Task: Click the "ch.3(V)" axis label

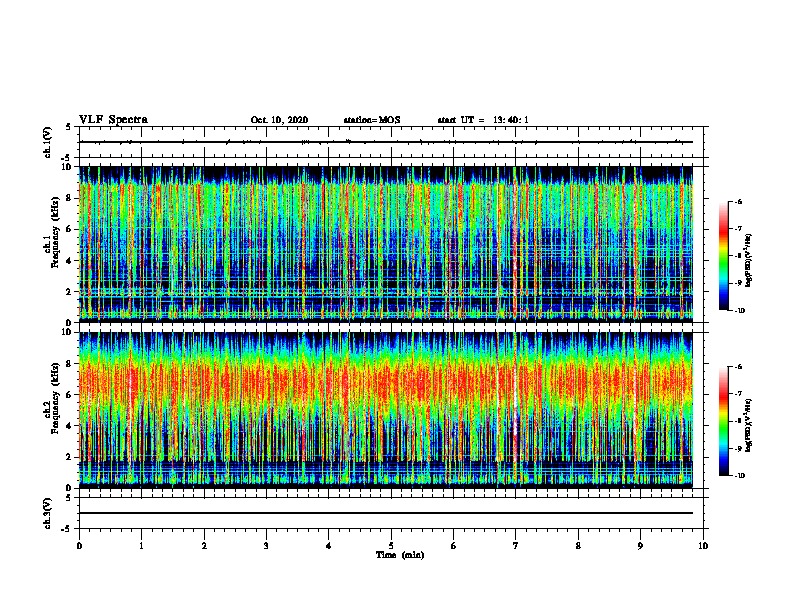Action: [x=48, y=513]
